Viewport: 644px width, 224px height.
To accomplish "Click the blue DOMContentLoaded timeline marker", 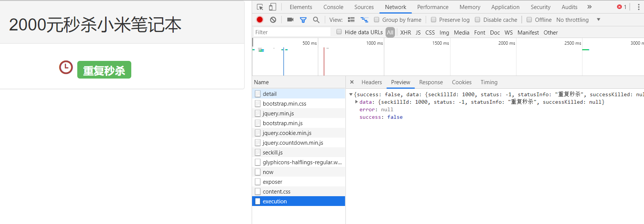I will (284, 61).
